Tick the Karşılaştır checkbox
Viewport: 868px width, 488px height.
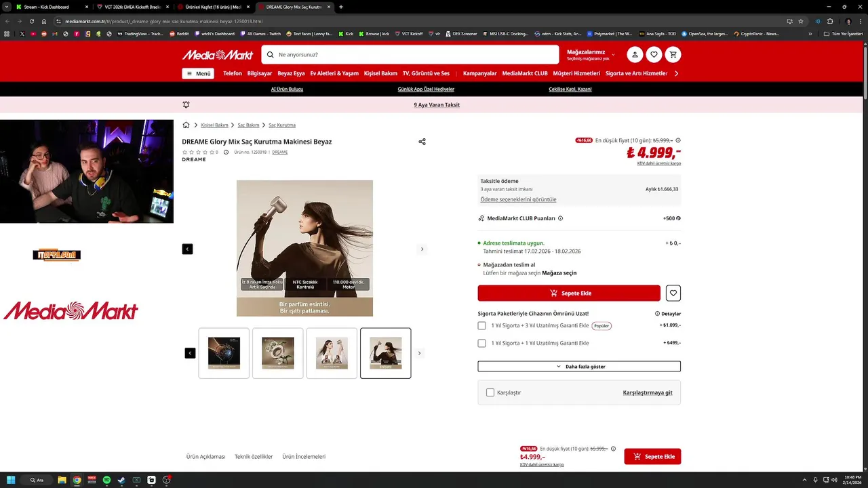[x=490, y=392]
